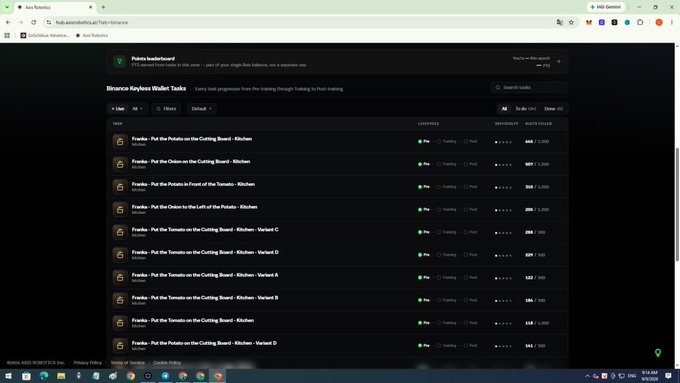Open the Terms of Service link
The image size is (680, 383).
coord(128,363)
